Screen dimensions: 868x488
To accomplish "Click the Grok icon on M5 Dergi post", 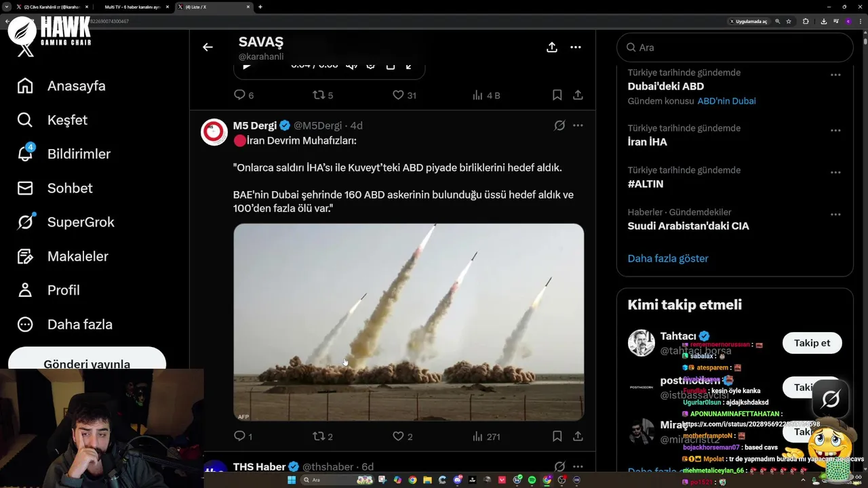I will pos(559,125).
